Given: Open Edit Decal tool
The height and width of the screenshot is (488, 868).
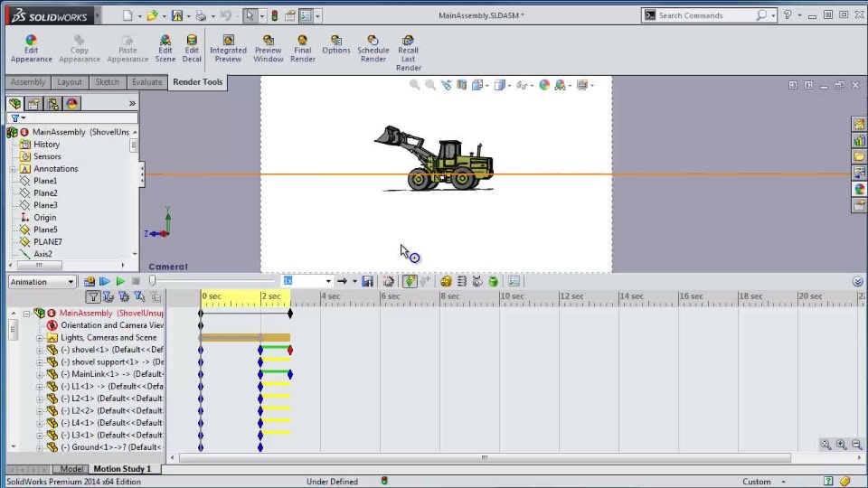Looking at the screenshot, I should 192,49.
